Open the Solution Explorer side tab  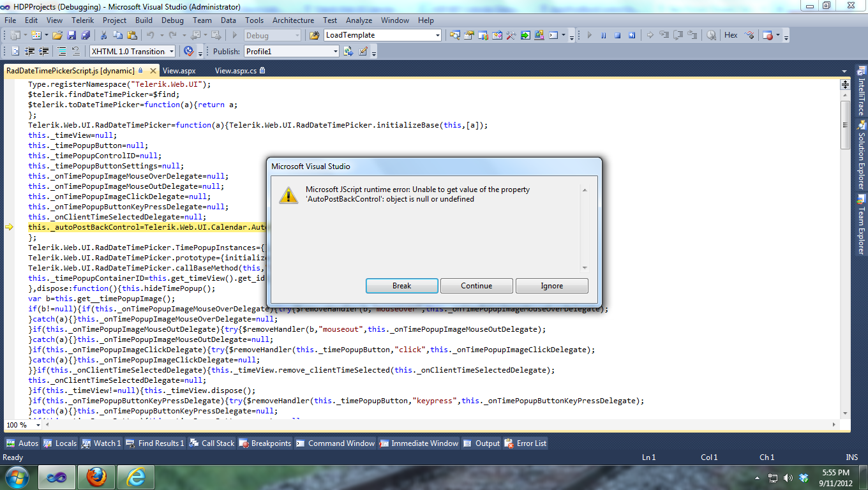(x=861, y=156)
